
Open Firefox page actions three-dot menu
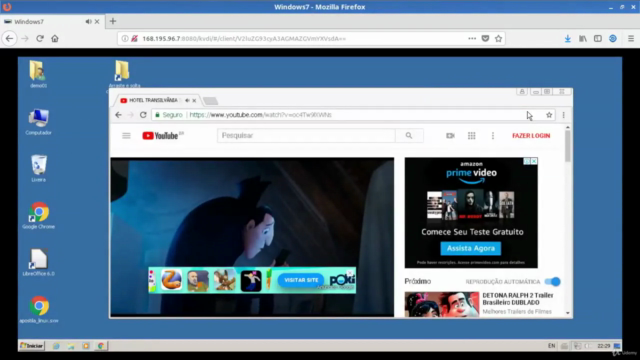[x=472, y=38]
